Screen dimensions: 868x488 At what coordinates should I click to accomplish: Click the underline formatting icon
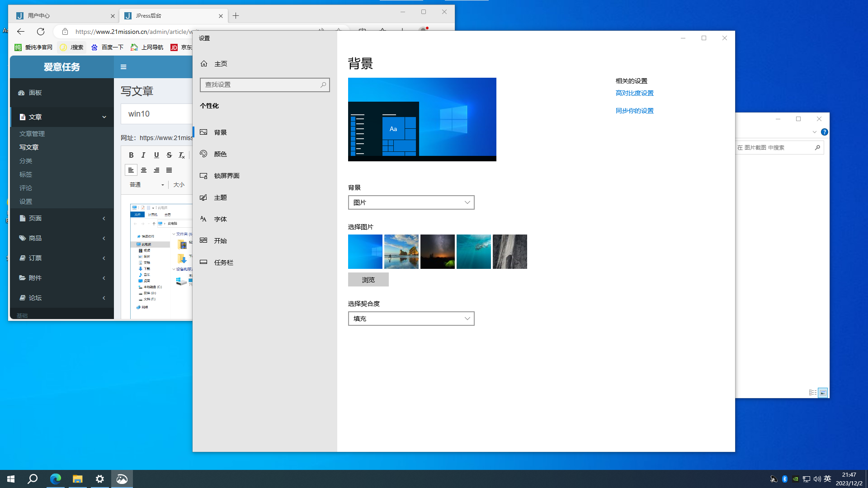(x=156, y=155)
